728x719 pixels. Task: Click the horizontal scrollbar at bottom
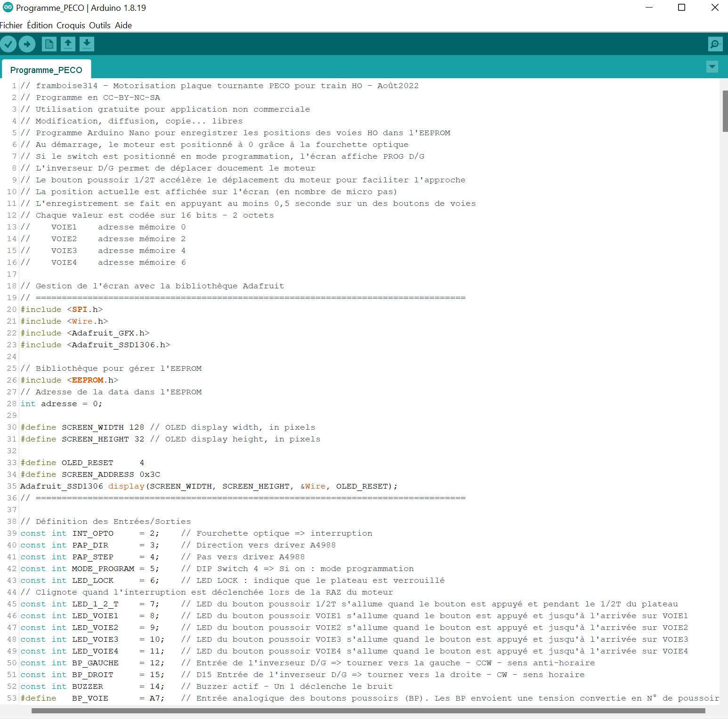(368, 711)
